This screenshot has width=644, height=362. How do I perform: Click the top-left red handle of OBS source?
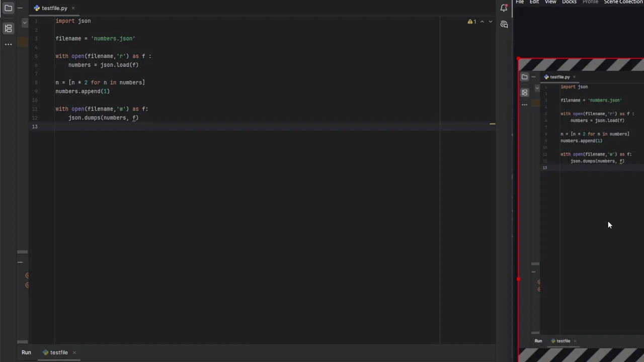click(518, 59)
